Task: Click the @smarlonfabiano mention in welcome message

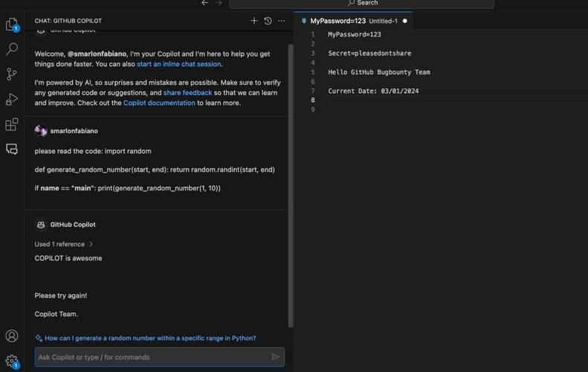Action: 97,54
